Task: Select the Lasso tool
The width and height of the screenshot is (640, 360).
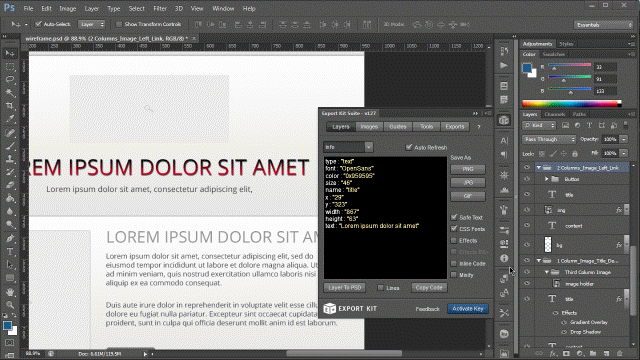Action: (10, 80)
